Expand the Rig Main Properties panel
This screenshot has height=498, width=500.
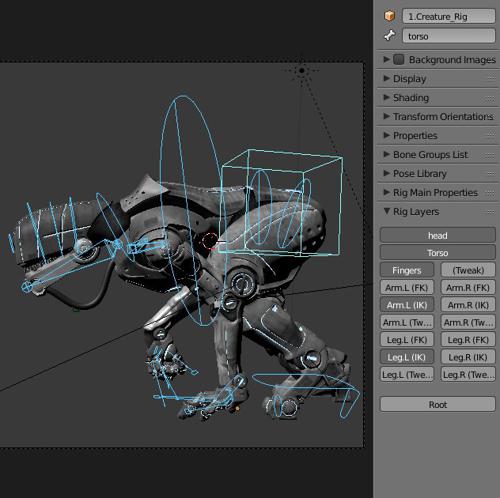[x=386, y=192]
